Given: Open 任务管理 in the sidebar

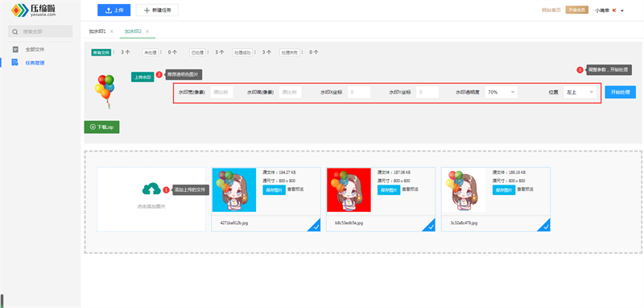Looking at the screenshot, I should click(x=35, y=63).
